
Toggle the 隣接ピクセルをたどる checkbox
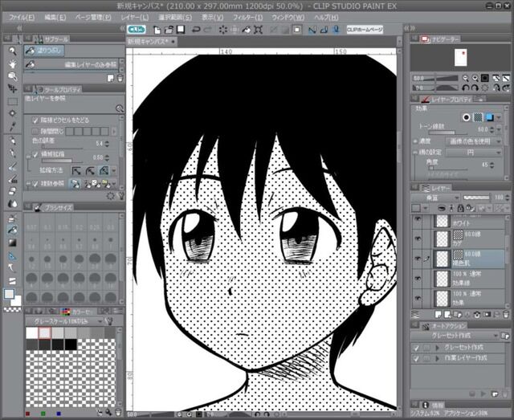click(35, 120)
